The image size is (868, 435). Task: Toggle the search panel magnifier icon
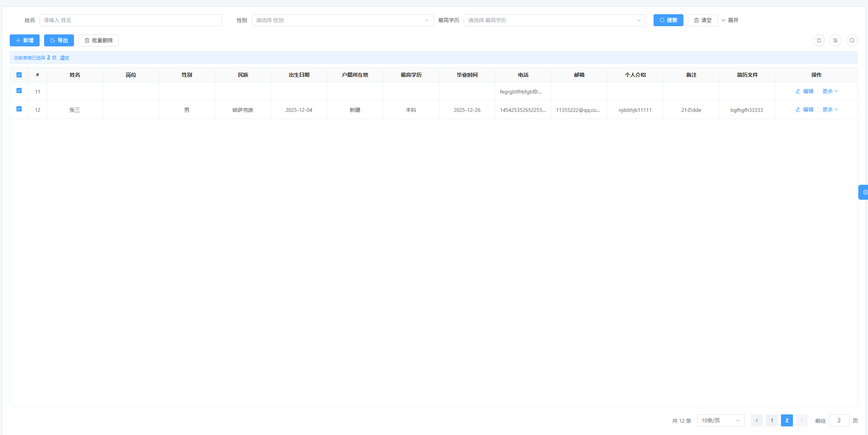852,40
